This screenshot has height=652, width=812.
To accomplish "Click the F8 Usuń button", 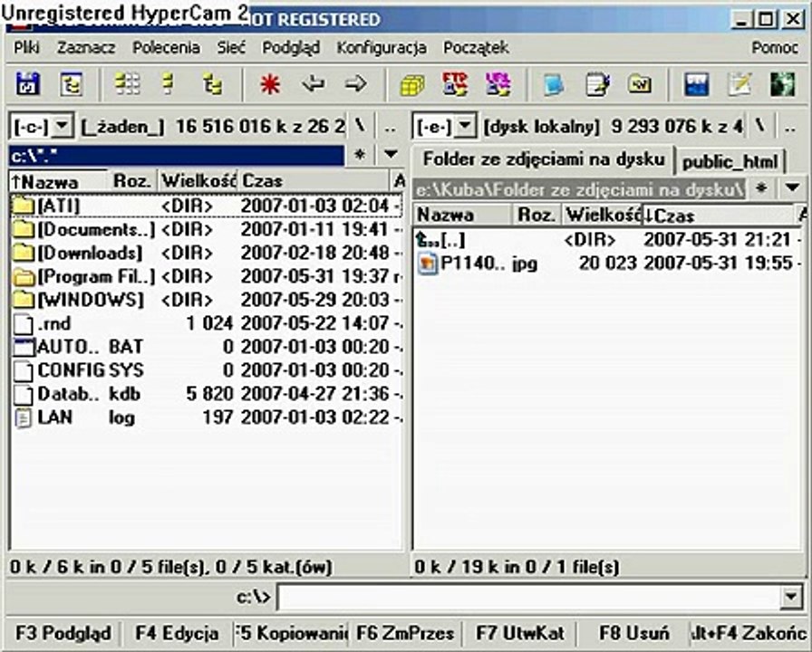I will 633,633.
